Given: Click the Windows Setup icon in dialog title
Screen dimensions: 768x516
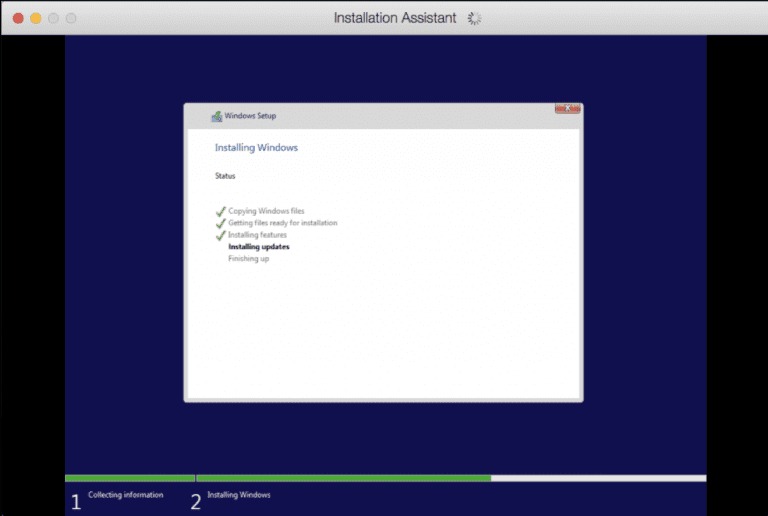Looking at the screenshot, I should pos(216,116).
